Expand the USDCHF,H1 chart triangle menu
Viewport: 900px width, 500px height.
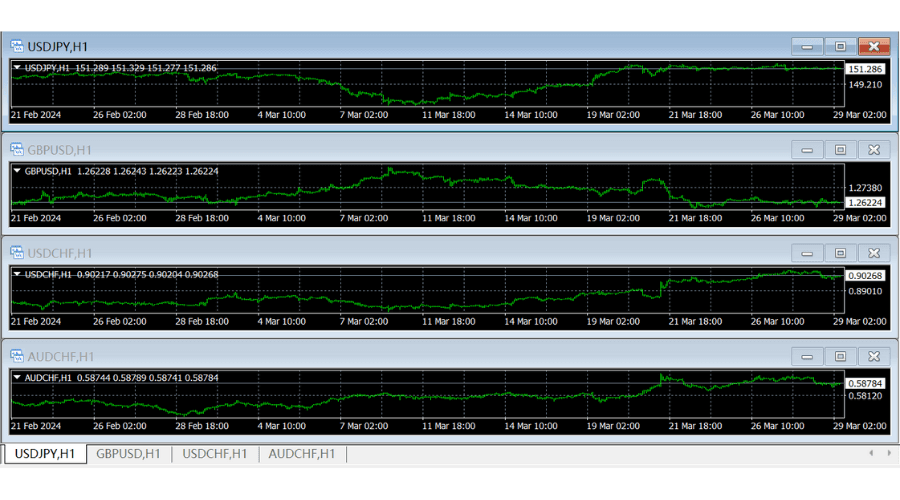18,274
